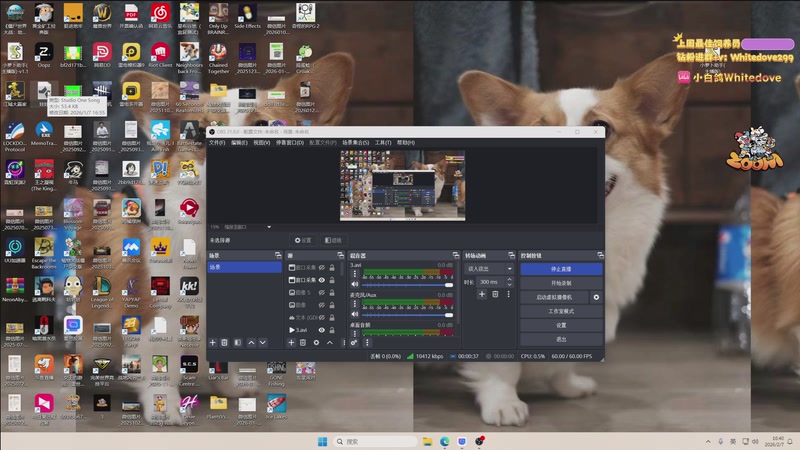Open scene filters icon in Scenes panel
800x450 pixels.
[x=238, y=343]
